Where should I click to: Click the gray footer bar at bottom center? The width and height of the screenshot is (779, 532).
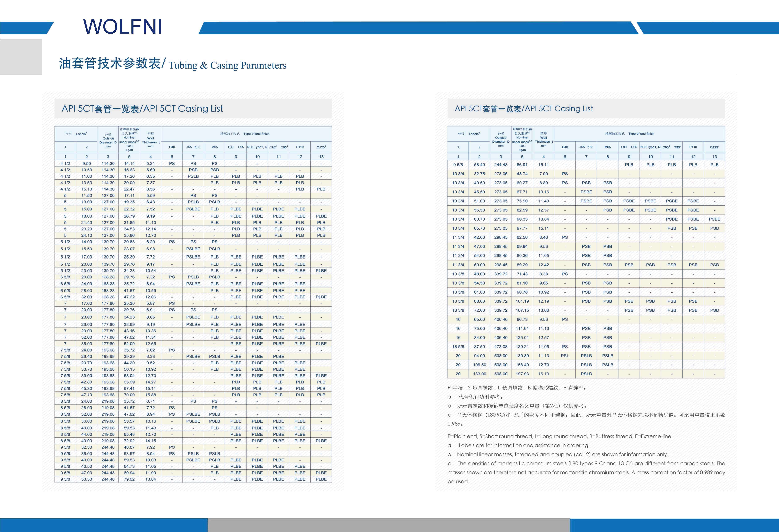point(389,525)
